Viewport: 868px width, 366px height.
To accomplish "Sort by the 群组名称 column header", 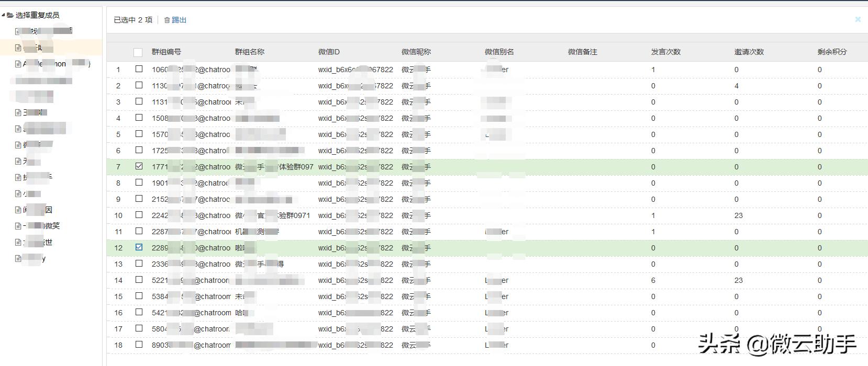I will 250,52.
